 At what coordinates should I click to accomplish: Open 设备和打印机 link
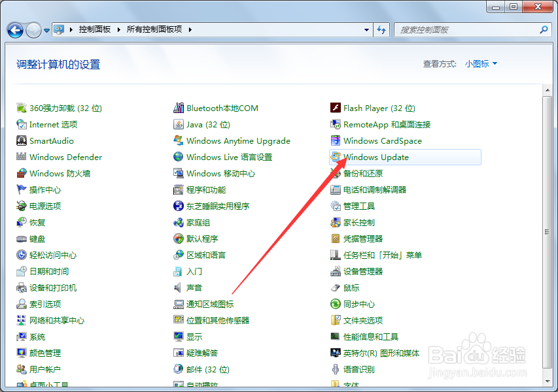53,288
